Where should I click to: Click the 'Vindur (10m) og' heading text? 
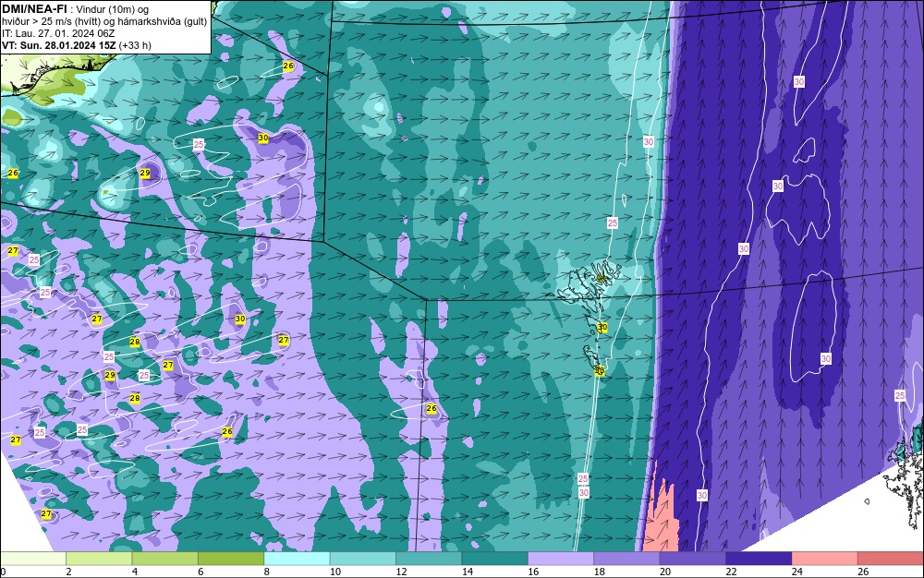[113, 9]
